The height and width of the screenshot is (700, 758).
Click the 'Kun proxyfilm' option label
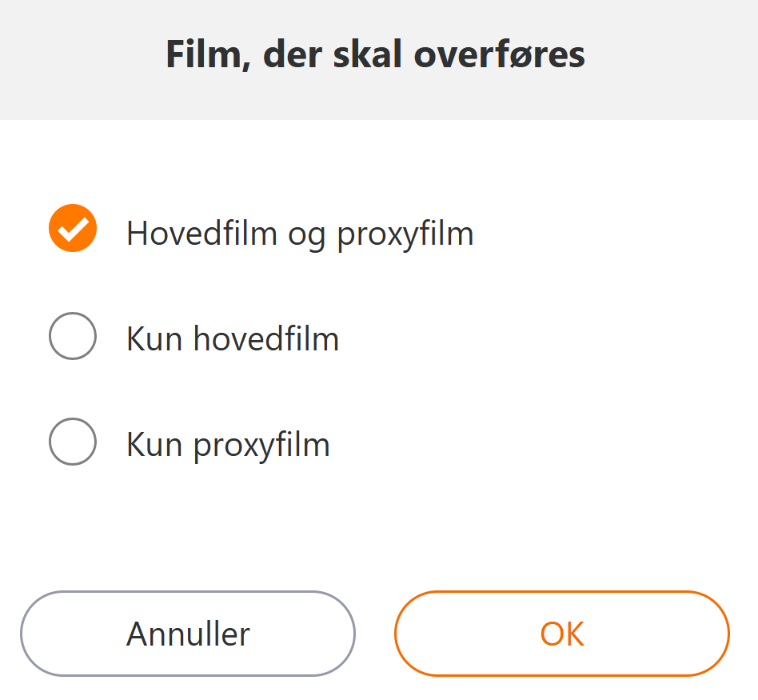(228, 445)
